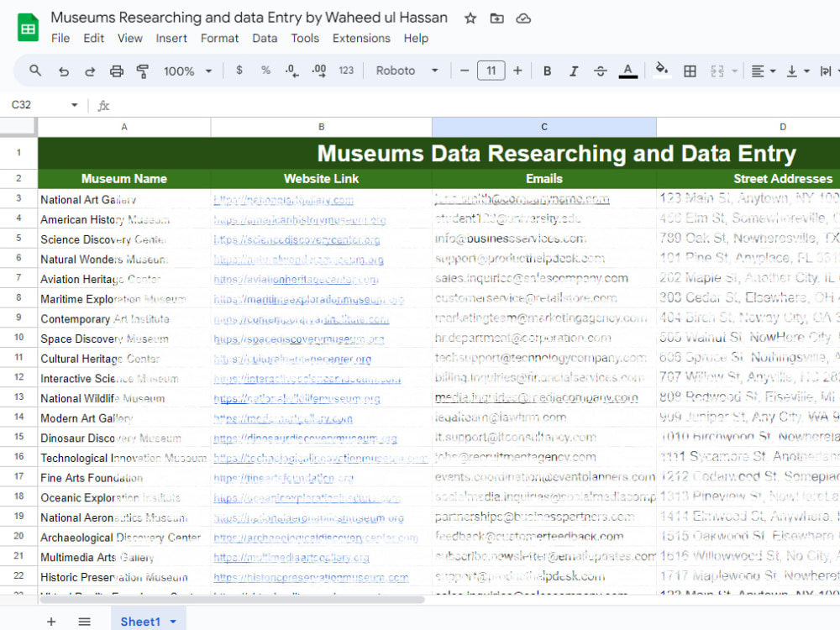840x630 pixels.
Task: Open the Roboto font dropdown
Action: pyautogui.click(x=407, y=71)
